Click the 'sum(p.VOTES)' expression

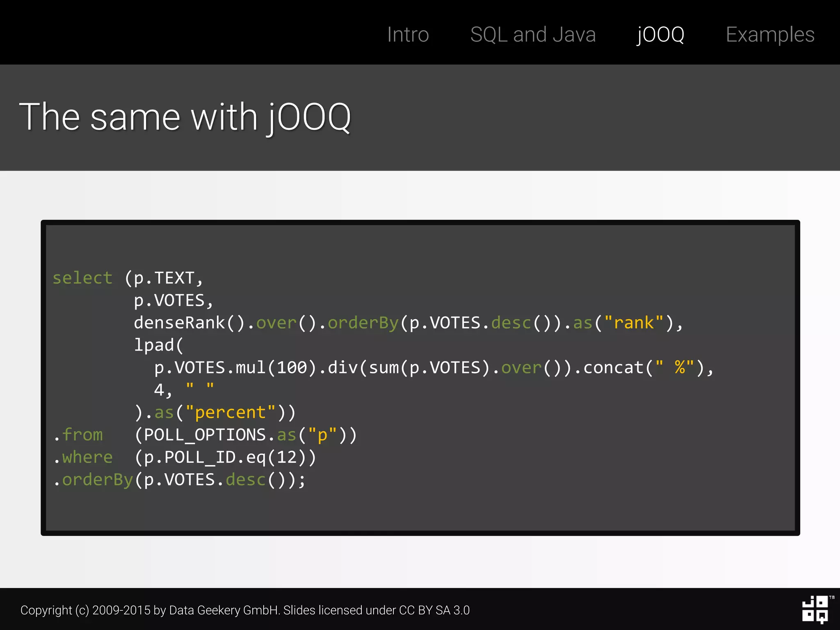429,367
